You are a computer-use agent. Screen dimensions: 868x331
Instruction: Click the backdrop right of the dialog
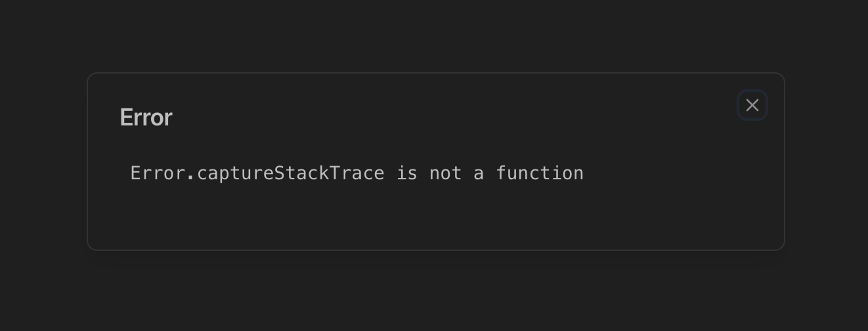826,164
